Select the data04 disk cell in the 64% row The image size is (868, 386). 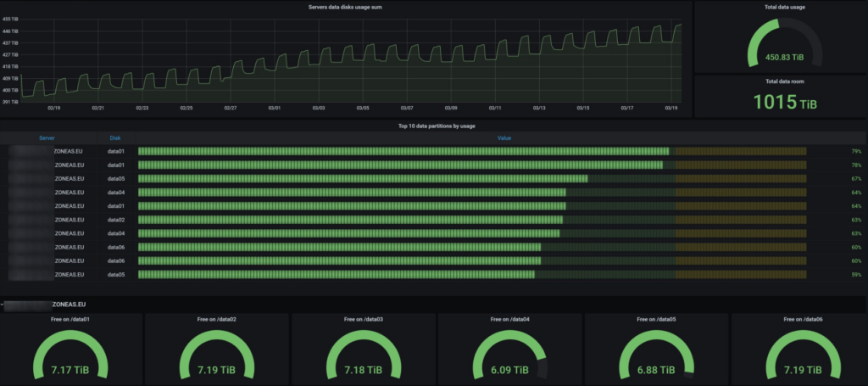(115, 193)
